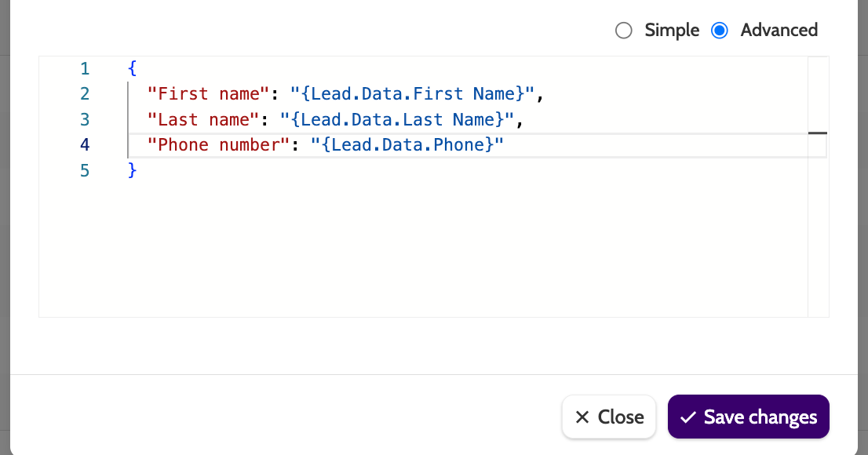Select the Advanced radio button

719,31
